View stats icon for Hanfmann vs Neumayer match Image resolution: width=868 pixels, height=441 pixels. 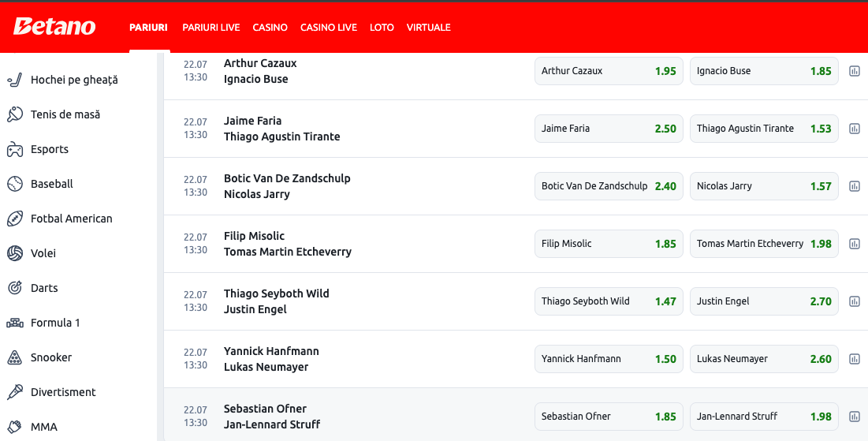coord(854,359)
